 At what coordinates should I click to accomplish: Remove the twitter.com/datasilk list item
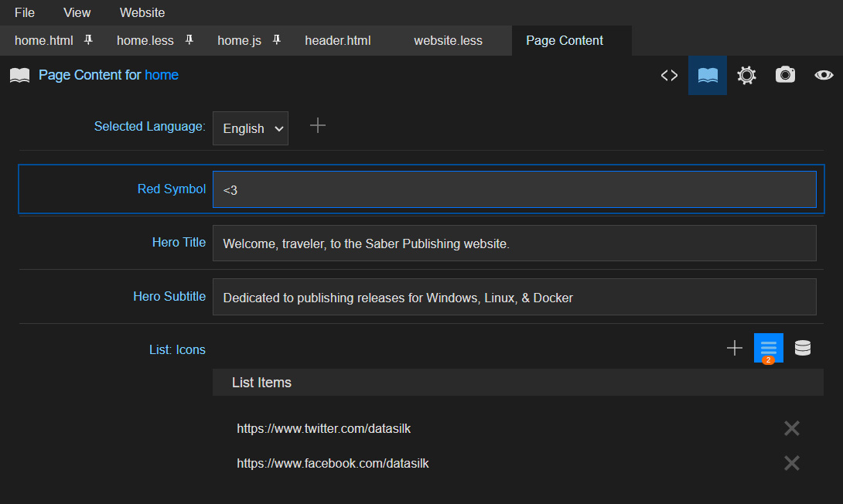click(791, 428)
